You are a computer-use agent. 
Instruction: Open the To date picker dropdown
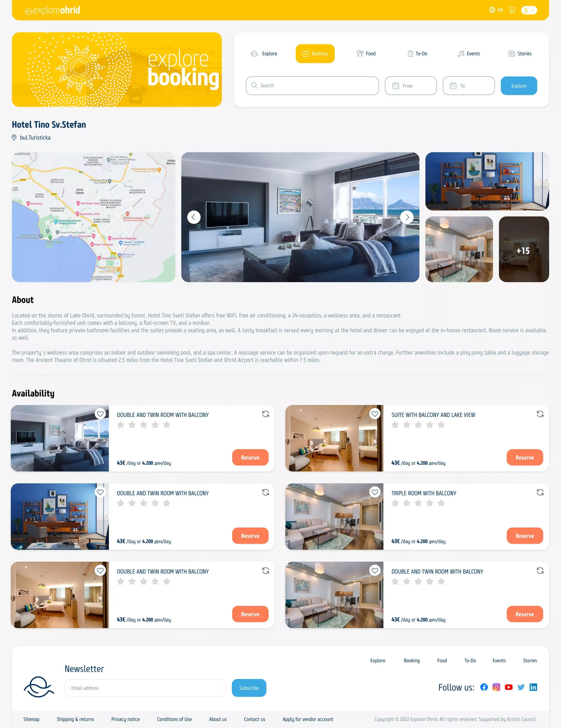(468, 85)
